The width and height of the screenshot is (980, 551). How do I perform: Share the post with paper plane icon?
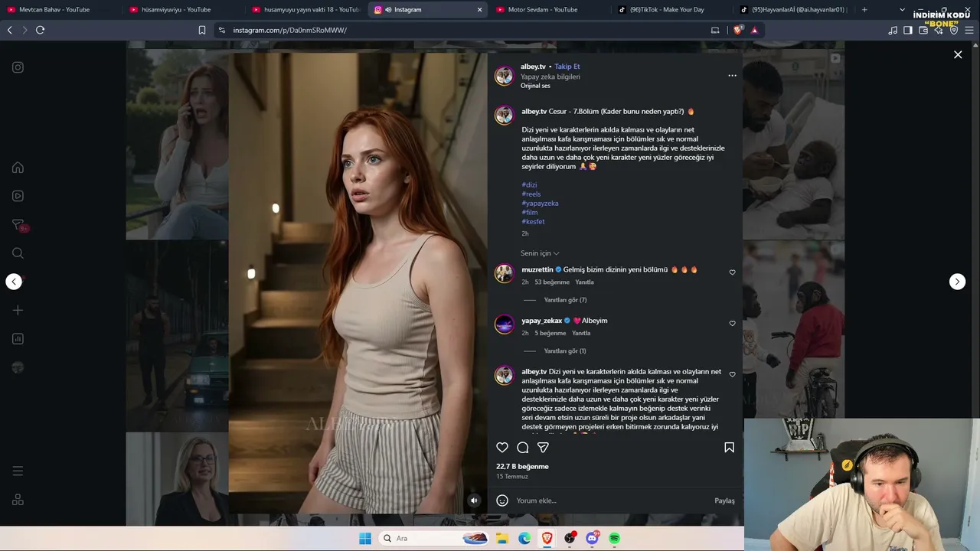[543, 448]
